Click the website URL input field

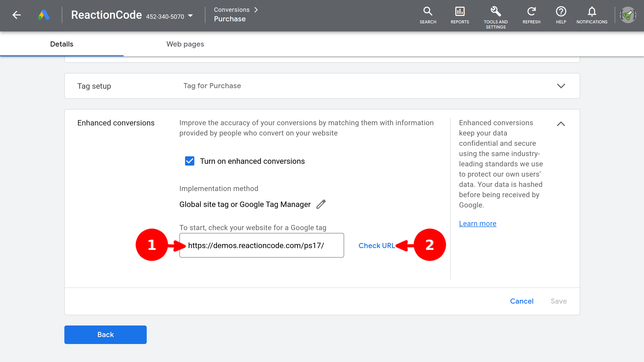tap(262, 246)
